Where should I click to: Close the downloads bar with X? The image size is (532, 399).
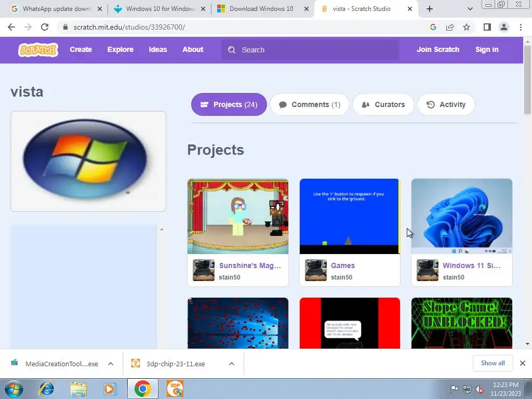tap(523, 363)
